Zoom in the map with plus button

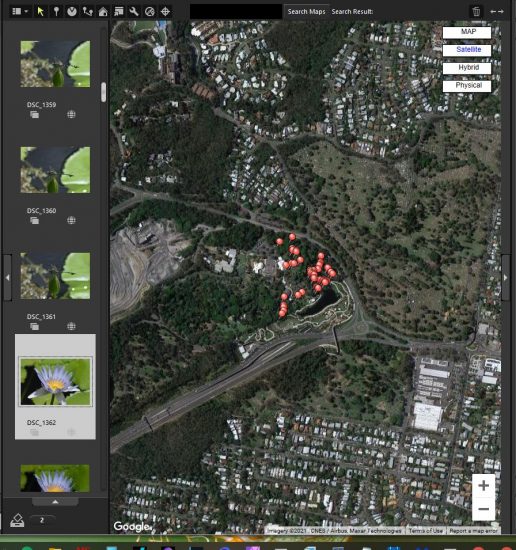click(483, 485)
